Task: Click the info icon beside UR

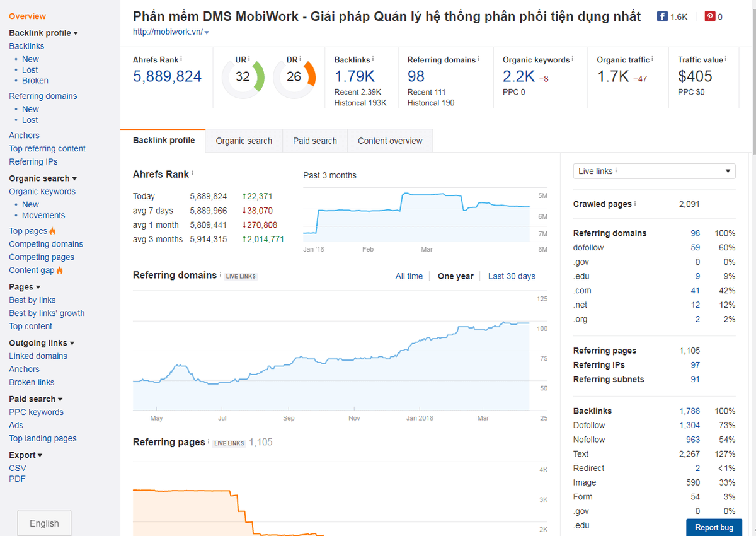Action: (249, 59)
